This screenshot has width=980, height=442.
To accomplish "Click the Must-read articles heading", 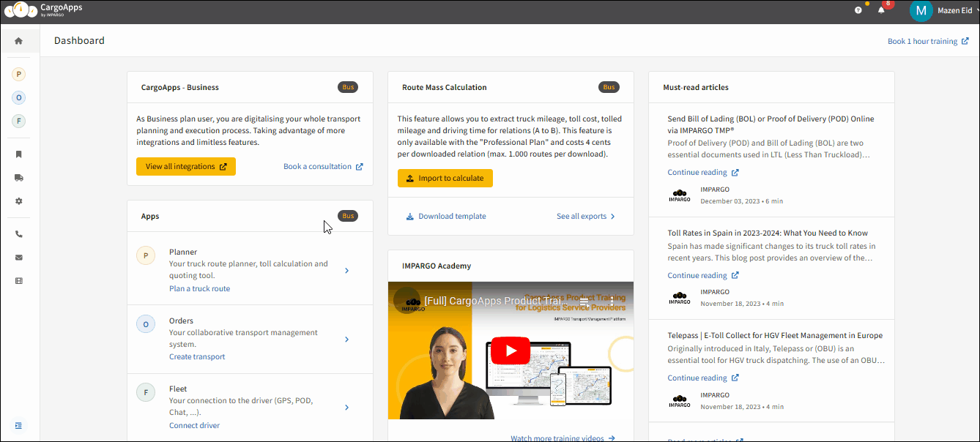I will 696,88.
